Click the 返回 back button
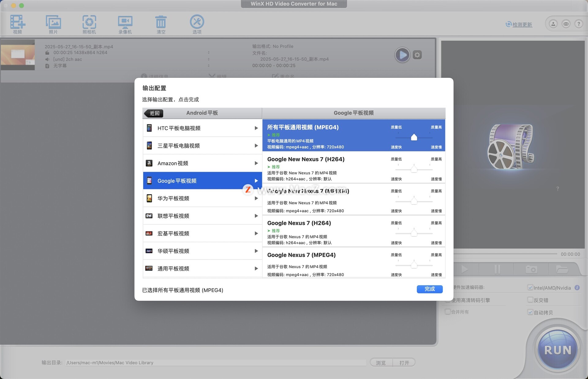The image size is (588, 379). pos(154,113)
